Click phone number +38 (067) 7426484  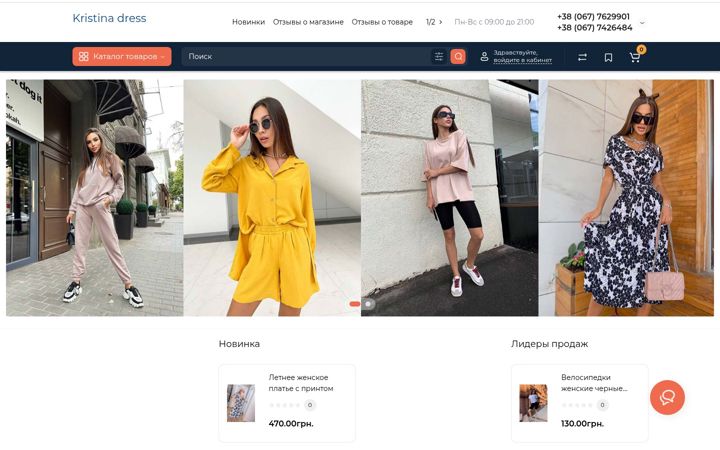coord(595,28)
